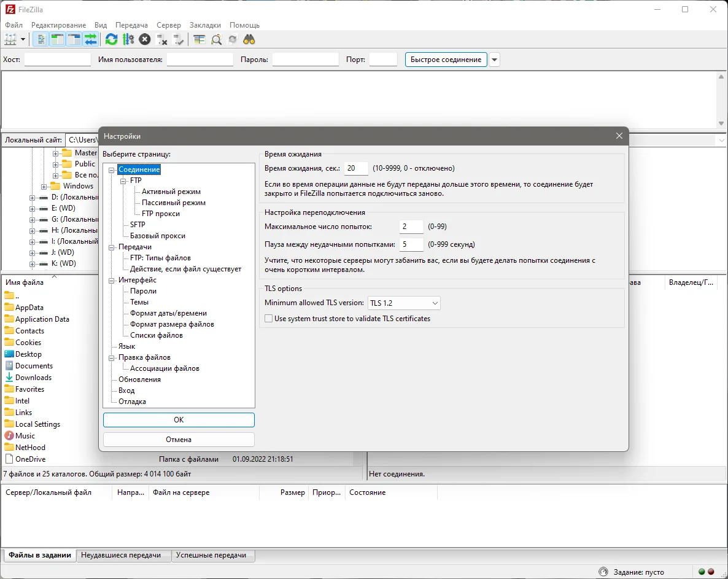Click the message log scrollbar down arrow
Screen dimensions: 728x579
click(721, 123)
